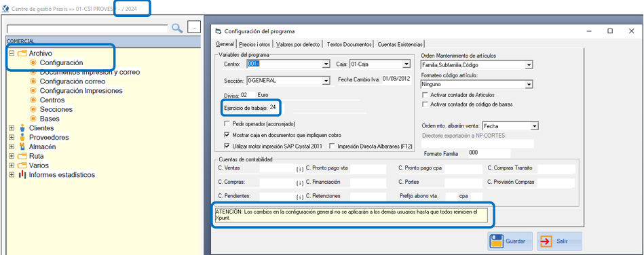Click the info icon next to C. Pendientes
Viewport: 644px width, 255px height.
pyautogui.click(x=300, y=197)
